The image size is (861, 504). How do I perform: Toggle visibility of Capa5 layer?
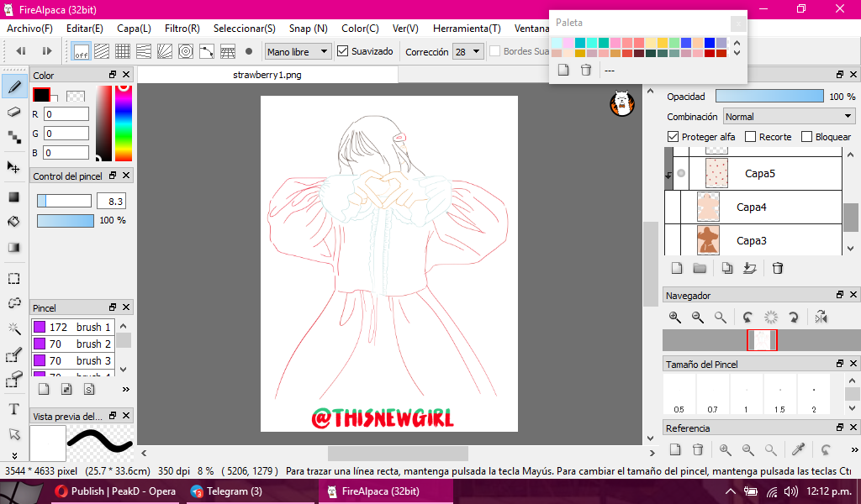[681, 173]
